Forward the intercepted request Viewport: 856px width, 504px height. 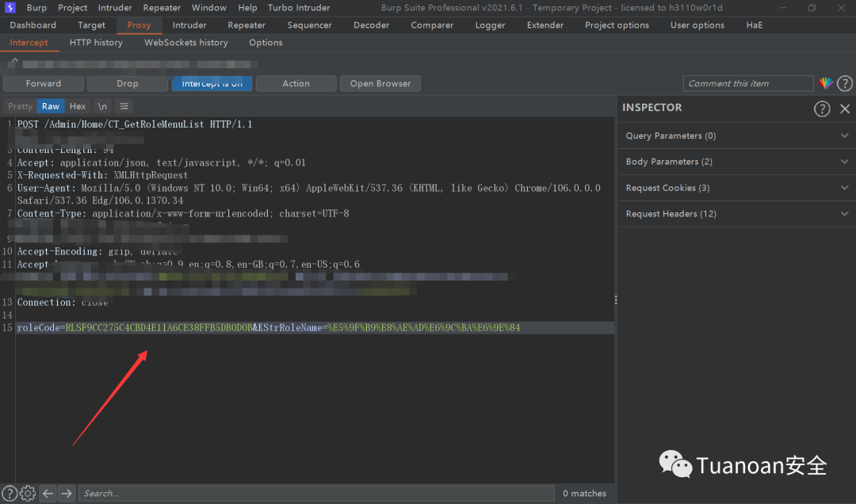coord(44,83)
